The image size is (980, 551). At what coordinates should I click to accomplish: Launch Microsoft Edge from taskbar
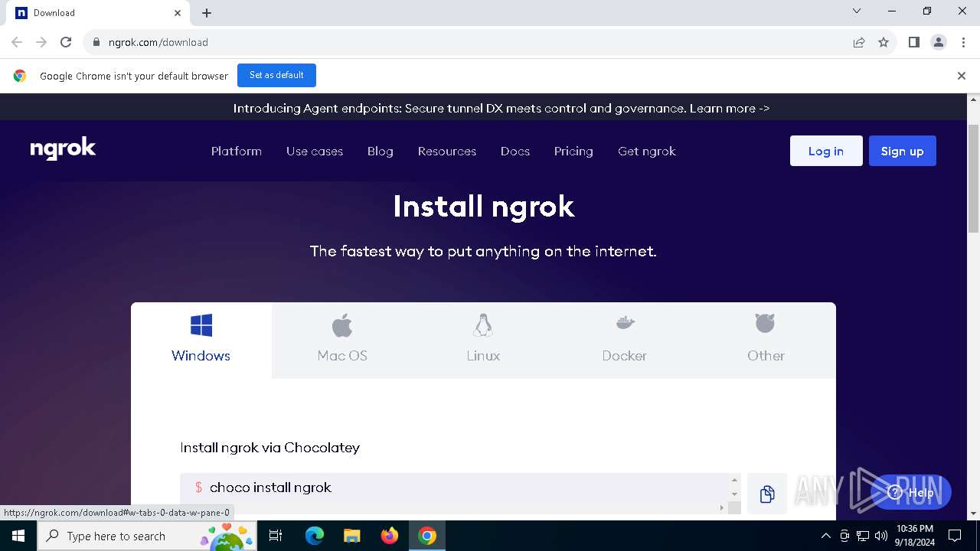click(315, 536)
